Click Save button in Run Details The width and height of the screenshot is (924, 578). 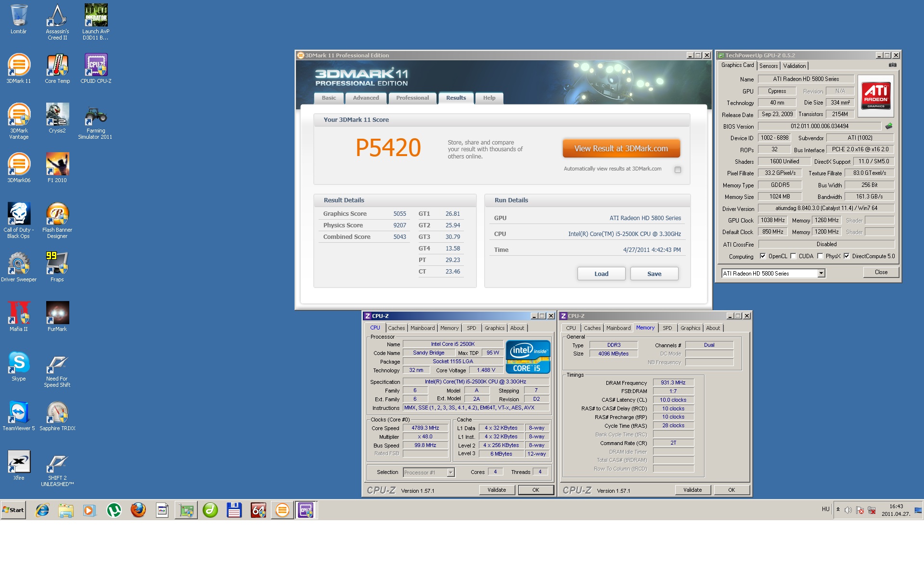654,274
